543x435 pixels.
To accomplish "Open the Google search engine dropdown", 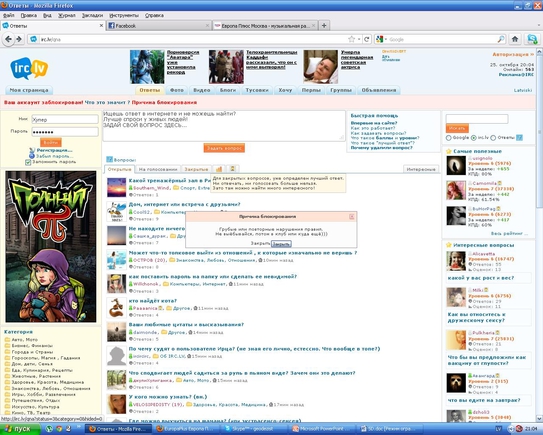I will tap(381, 39).
